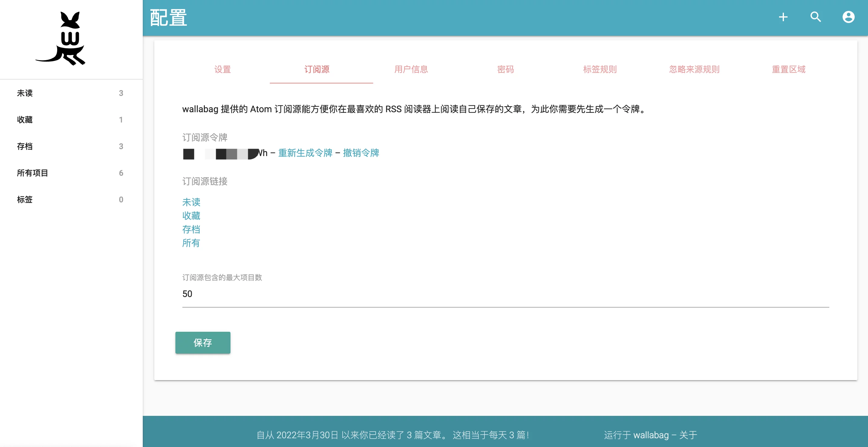
Task: Focus the max feed items input field
Action: point(505,294)
